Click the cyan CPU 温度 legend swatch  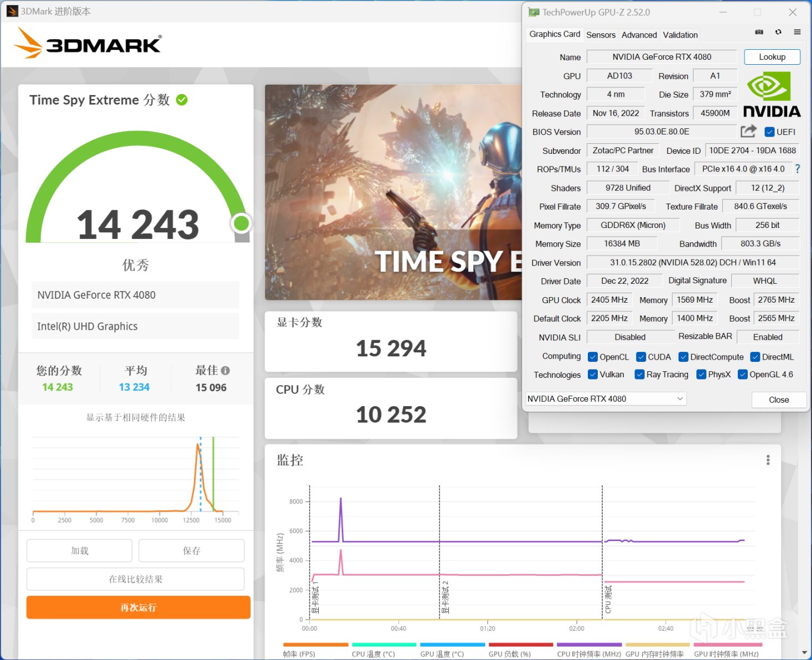point(384,645)
